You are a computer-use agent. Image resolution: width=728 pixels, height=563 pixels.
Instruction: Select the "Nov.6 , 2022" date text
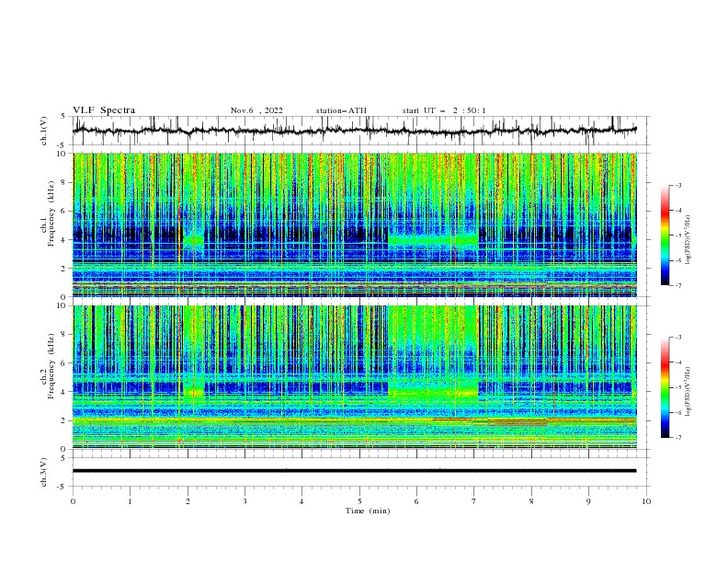tap(256, 110)
